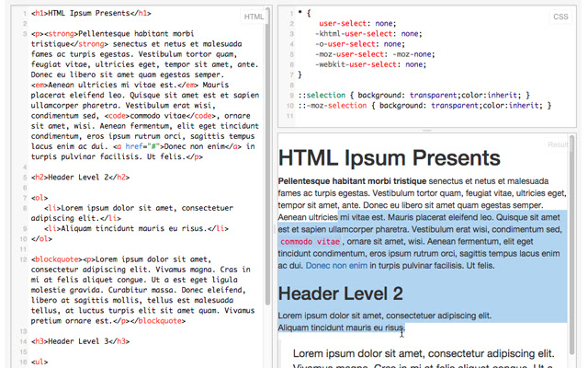Click the HTML panel label
588x368 pixels.
(x=254, y=17)
